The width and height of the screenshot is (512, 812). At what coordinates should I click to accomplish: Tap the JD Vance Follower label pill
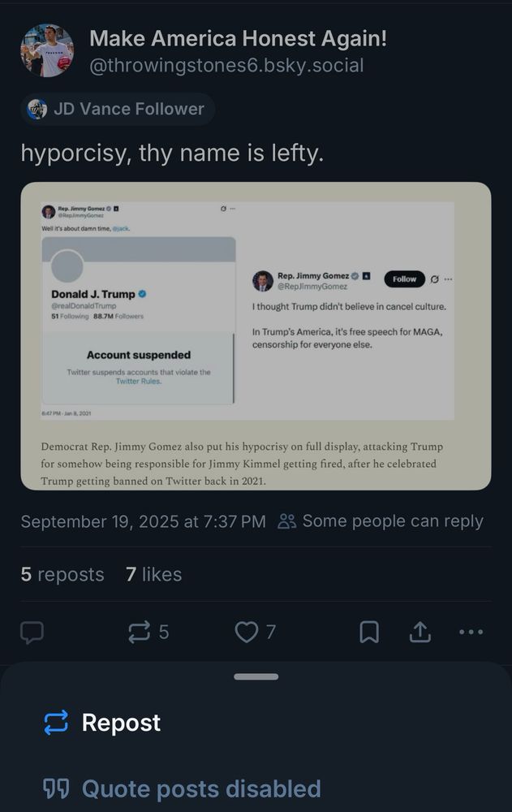[116, 109]
